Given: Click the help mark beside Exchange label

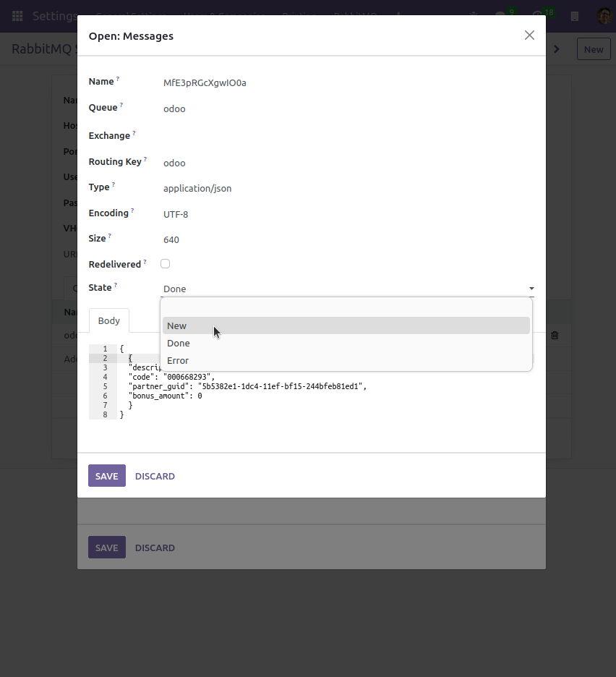Looking at the screenshot, I should tap(134, 133).
